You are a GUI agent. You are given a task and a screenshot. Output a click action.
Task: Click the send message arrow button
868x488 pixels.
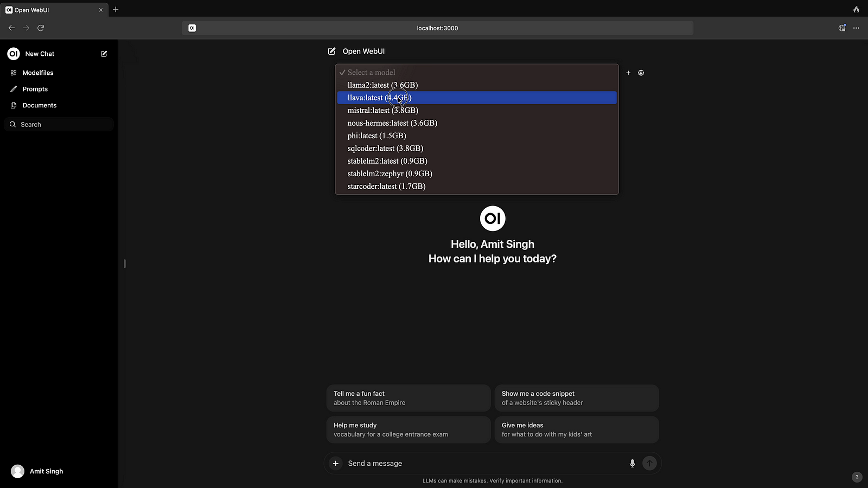(649, 463)
